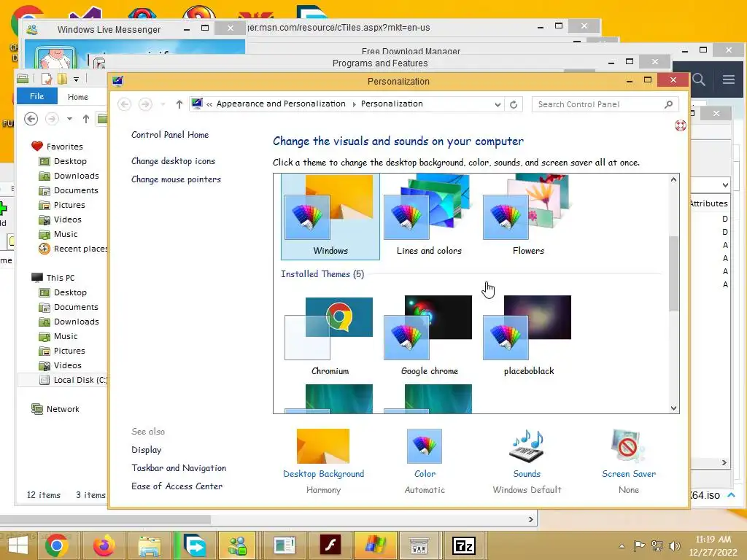
Task: Open Ease of Access Center link
Action: point(177,486)
